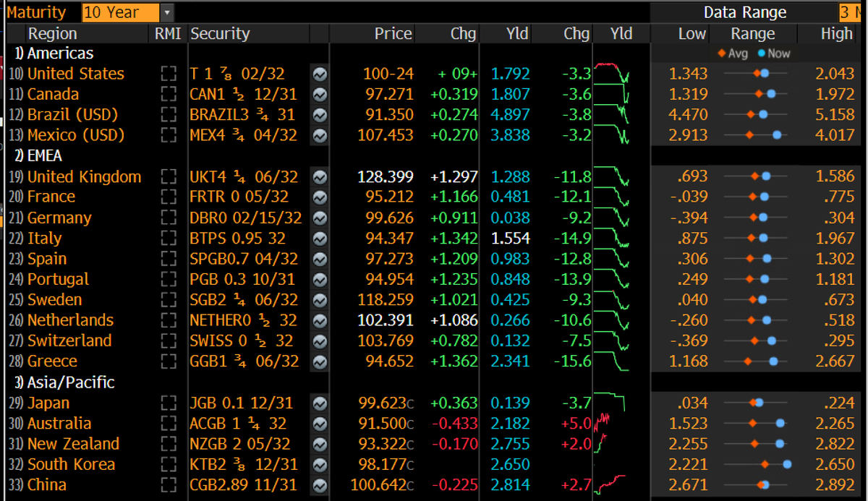
Task: Open chart icon for Spain bond
Action: tap(319, 259)
